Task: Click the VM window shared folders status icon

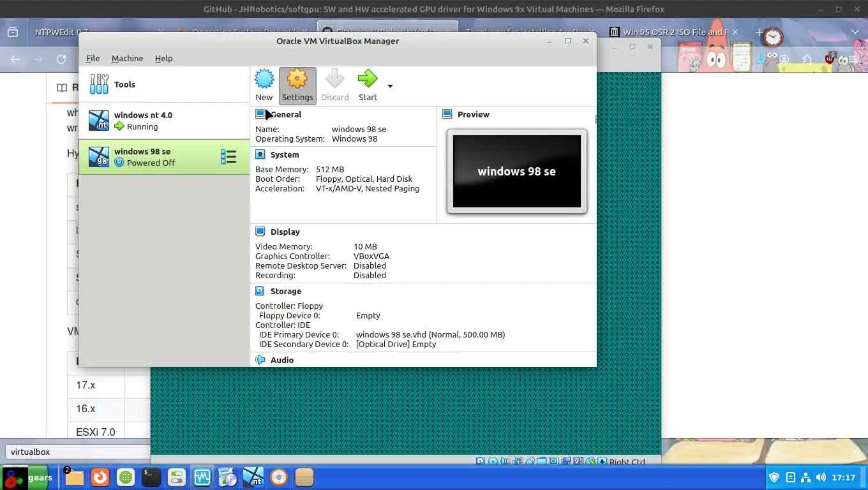Action: click(x=542, y=462)
